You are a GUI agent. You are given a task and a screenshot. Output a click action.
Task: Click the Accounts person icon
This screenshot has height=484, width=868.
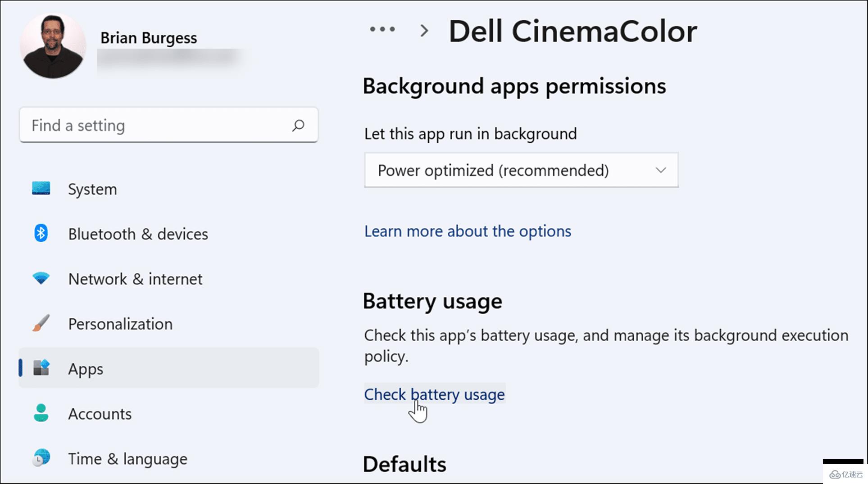click(x=41, y=413)
